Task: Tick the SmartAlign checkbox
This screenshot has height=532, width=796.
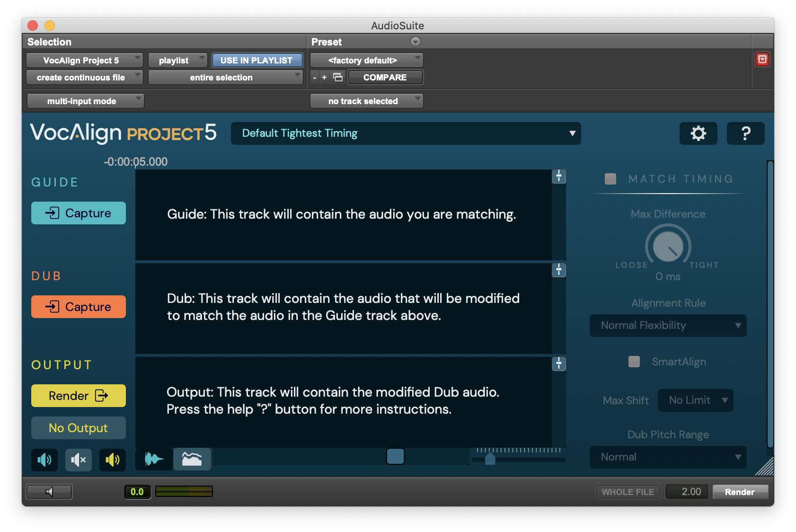Action: tap(634, 362)
